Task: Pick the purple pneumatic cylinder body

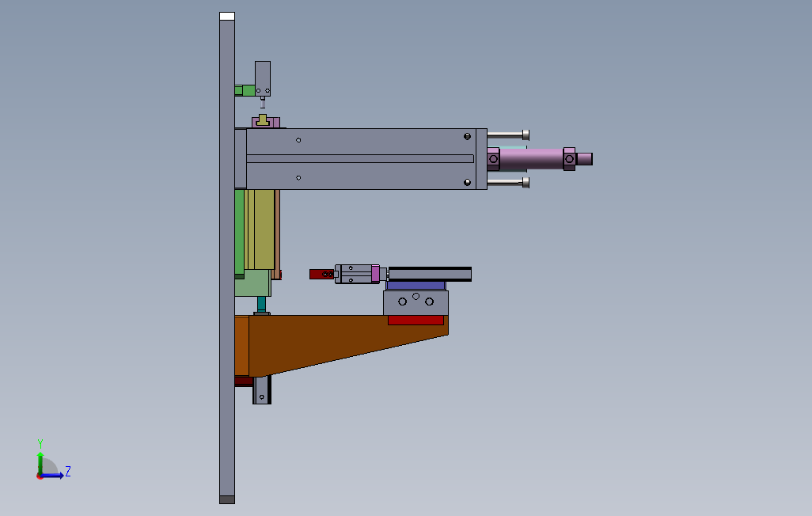Action: click(x=531, y=159)
